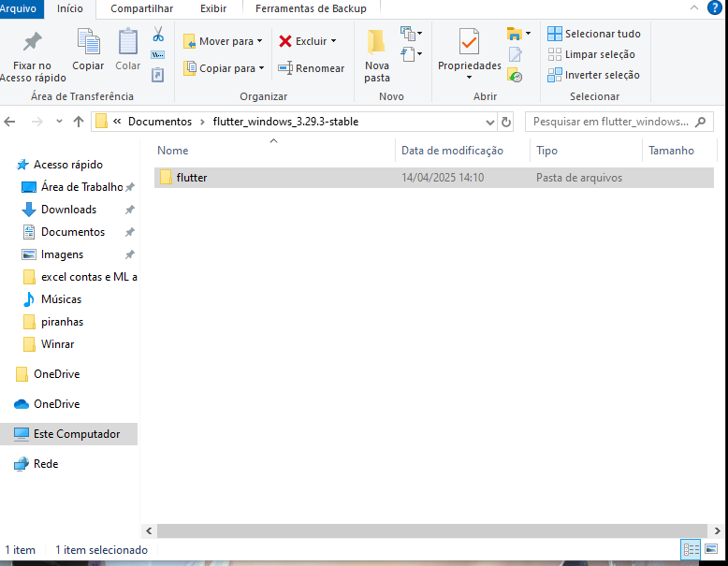Click horizontal scrollbar right arrow
The width and height of the screenshot is (728, 566).
pos(717,530)
